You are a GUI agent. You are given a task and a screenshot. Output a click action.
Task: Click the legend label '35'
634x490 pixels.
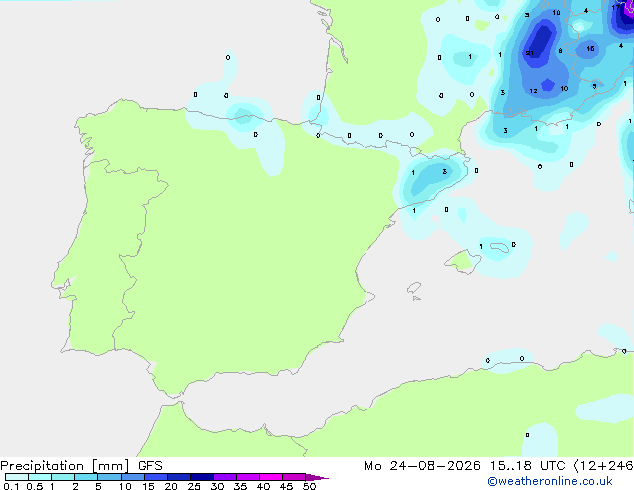[x=240, y=486]
